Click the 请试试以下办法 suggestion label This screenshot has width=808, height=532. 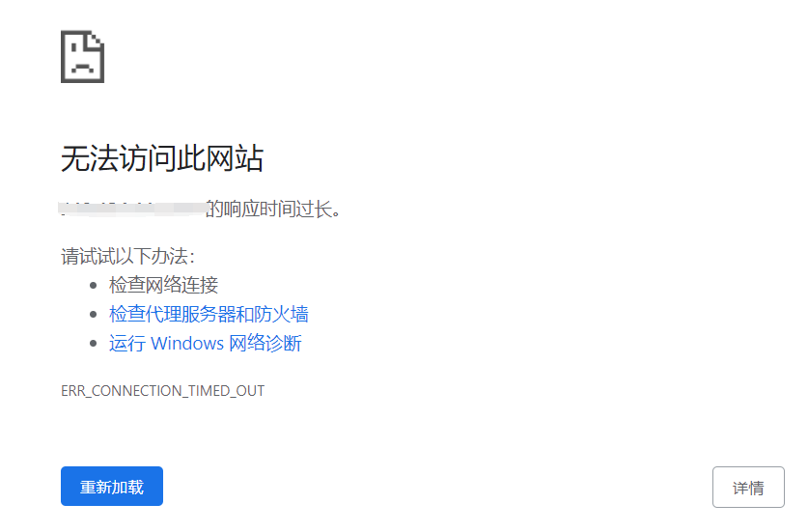click(x=127, y=256)
